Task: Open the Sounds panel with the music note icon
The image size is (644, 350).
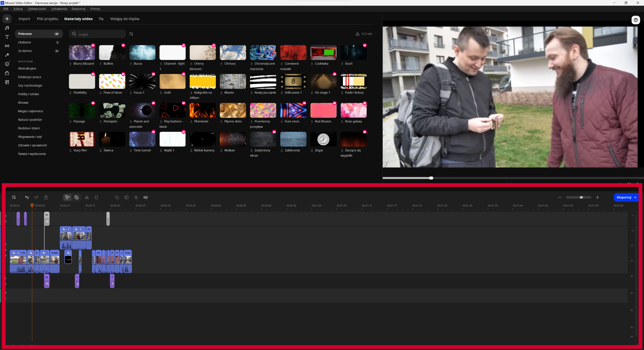Action: pos(7,28)
